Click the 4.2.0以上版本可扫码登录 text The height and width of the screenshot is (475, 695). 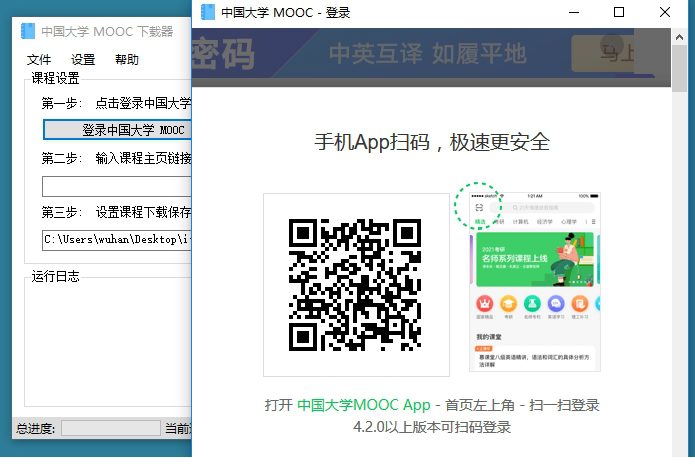point(432,427)
